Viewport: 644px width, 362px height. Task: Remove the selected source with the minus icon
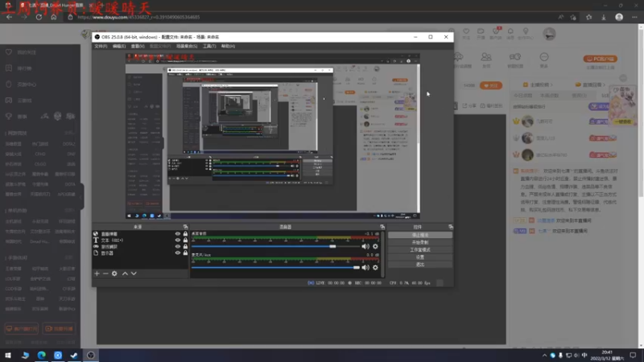point(105,274)
